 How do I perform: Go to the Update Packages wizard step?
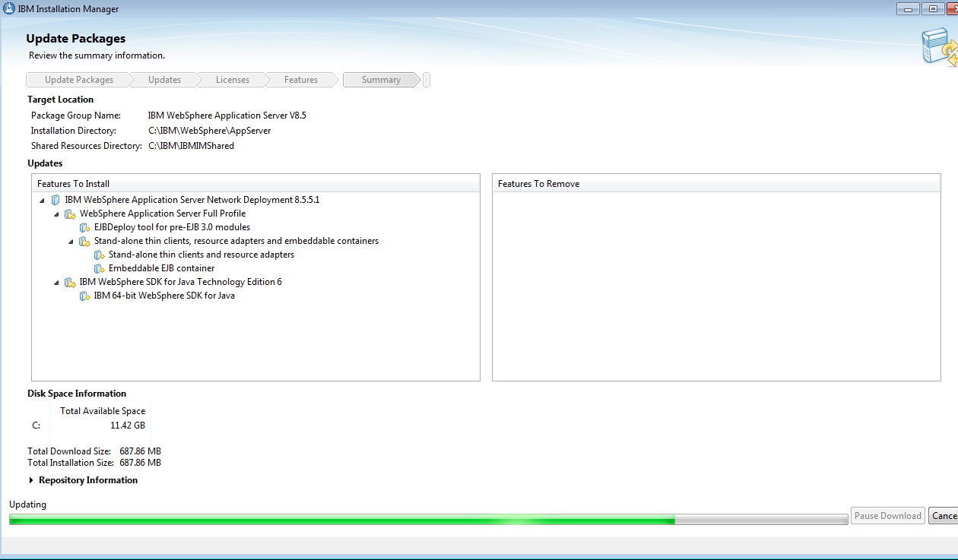(78, 80)
